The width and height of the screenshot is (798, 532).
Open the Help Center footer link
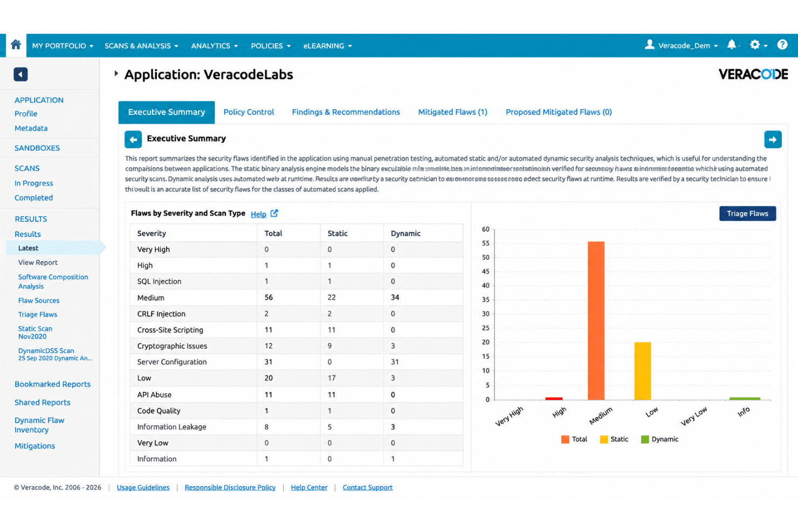click(309, 487)
